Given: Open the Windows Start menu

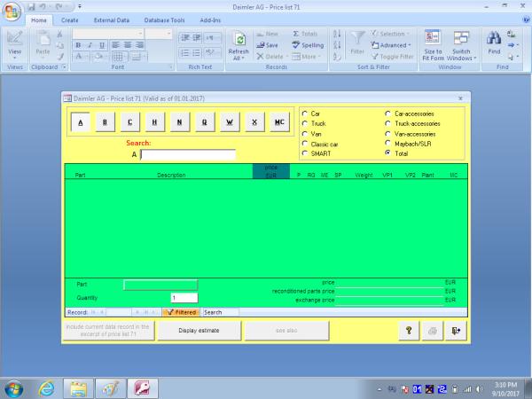Looking at the screenshot, I should click(13, 389).
